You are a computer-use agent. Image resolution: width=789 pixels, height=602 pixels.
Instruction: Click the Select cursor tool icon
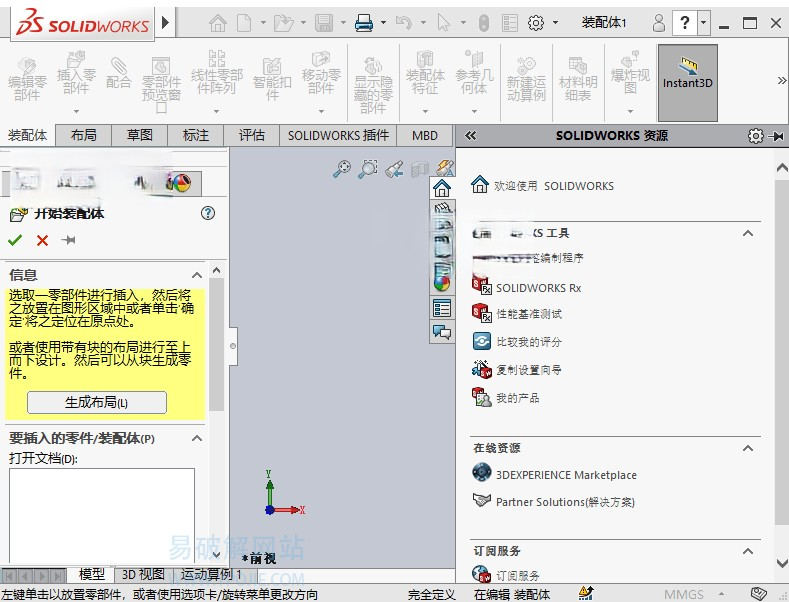click(x=443, y=23)
